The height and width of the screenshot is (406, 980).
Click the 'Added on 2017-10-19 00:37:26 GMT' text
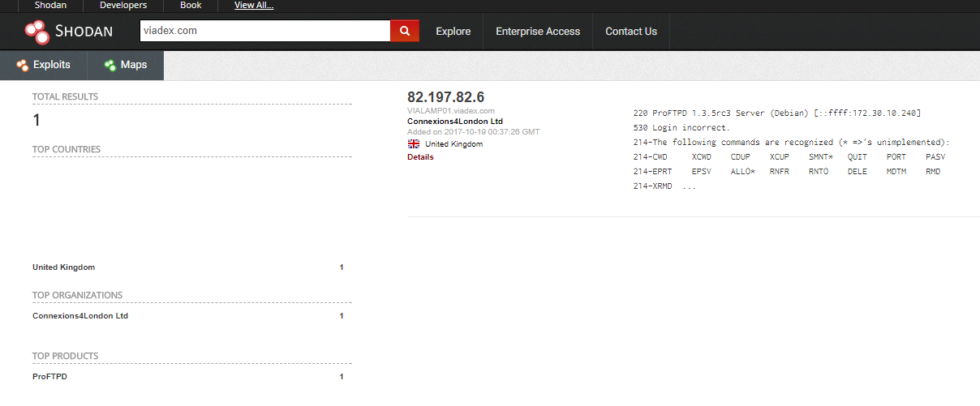[x=473, y=131]
